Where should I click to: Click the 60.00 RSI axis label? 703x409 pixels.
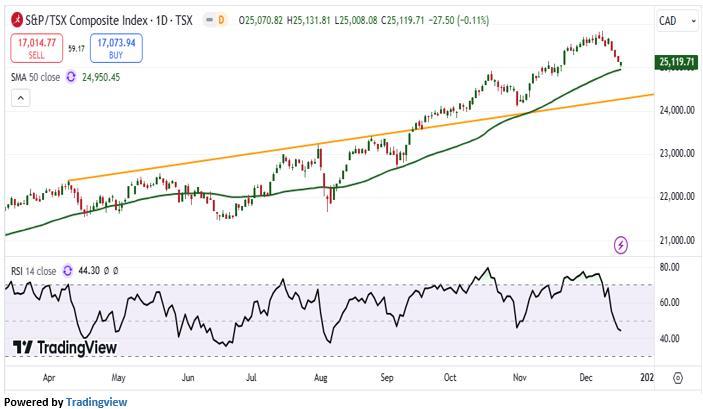(669, 303)
